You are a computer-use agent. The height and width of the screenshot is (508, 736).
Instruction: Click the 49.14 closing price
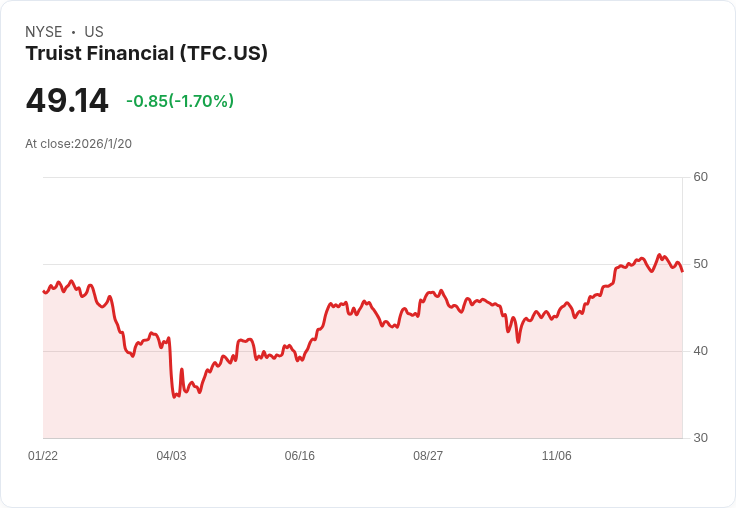(67, 101)
